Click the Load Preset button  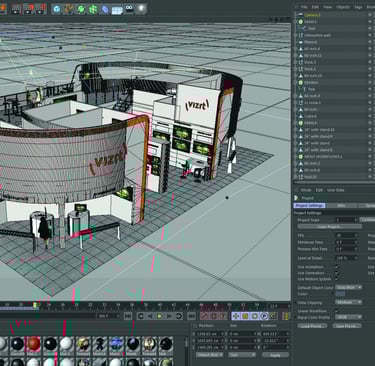coord(312,326)
